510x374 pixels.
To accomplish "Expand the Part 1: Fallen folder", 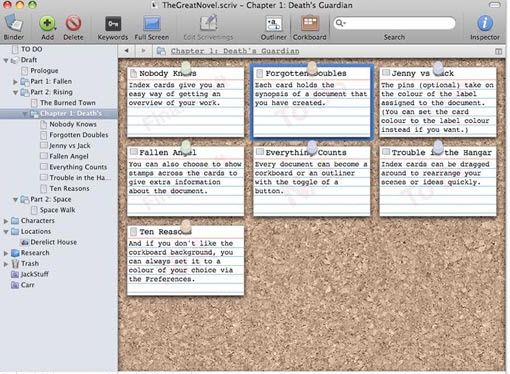I will [x=15, y=82].
